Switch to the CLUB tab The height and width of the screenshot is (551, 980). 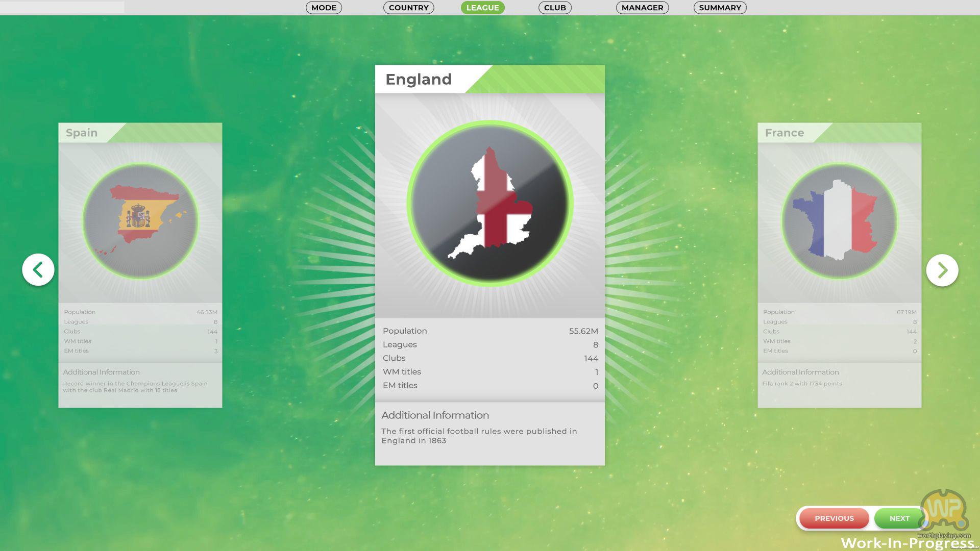coord(555,8)
